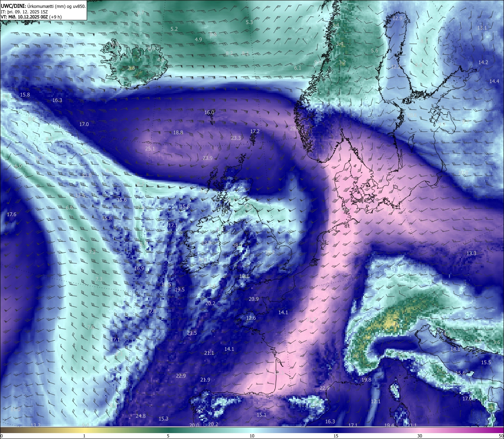Click the 15.1 value on the map
This screenshot has width=504, height=439.
pyautogui.click(x=261, y=415)
